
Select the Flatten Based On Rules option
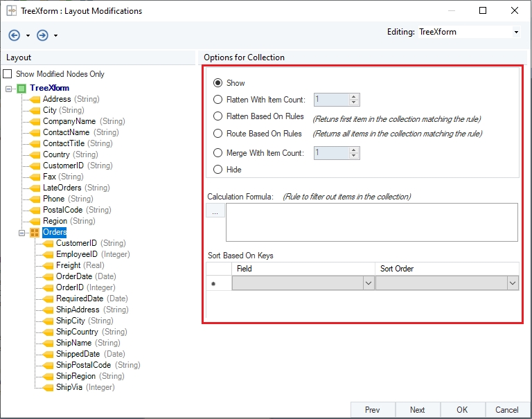point(218,116)
